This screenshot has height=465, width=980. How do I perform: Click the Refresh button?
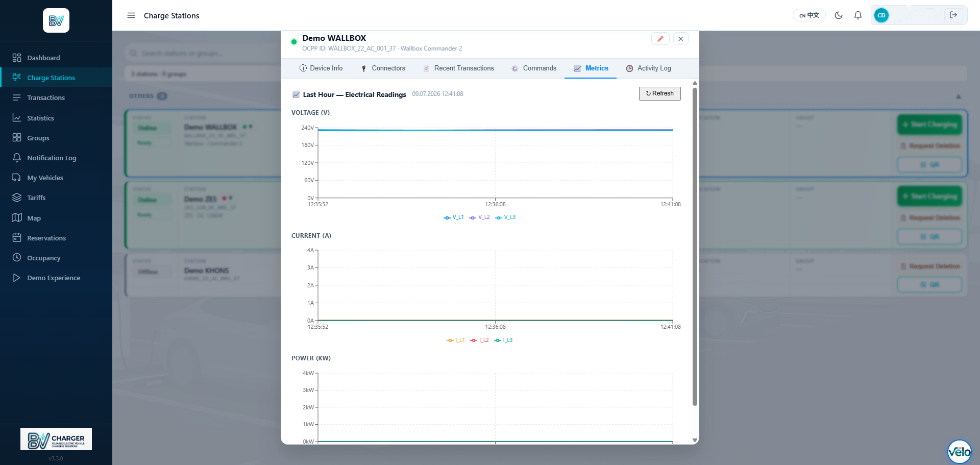coord(660,93)
